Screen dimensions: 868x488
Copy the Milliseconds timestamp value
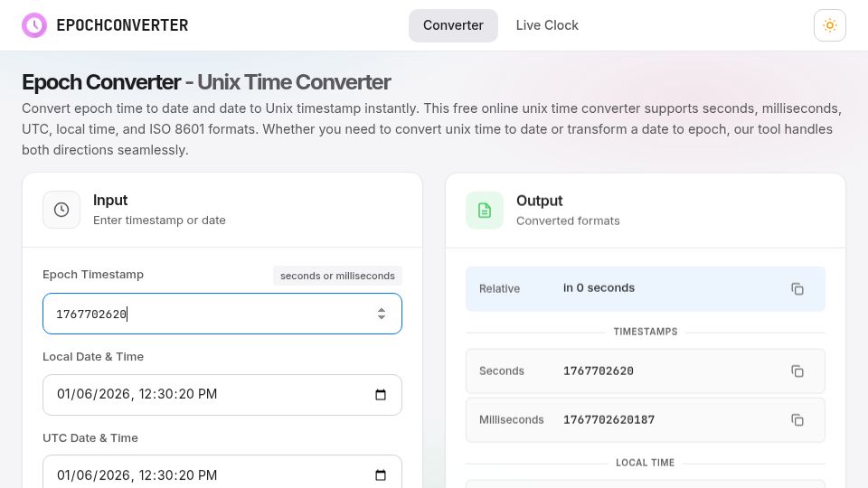pos(797,420)
